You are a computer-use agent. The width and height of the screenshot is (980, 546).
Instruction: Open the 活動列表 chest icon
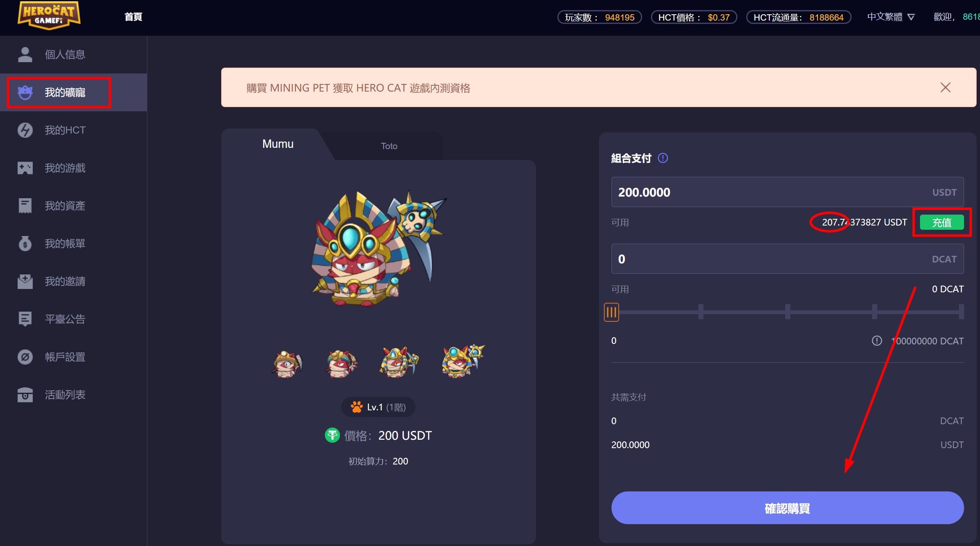tap(25, 395)
